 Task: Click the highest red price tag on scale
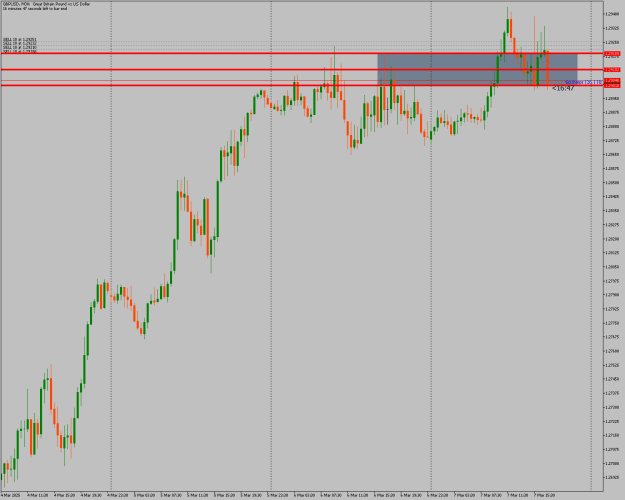(612, 53)
